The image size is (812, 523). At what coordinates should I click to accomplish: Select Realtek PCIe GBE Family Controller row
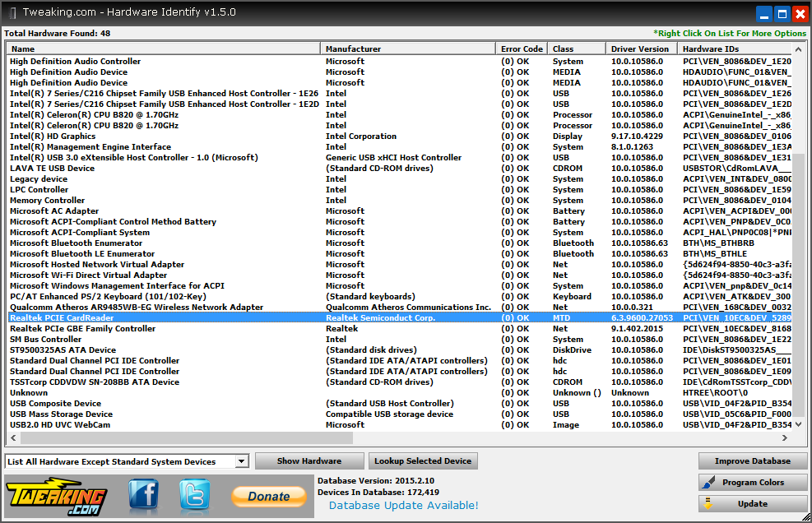[x=401, y=328]
